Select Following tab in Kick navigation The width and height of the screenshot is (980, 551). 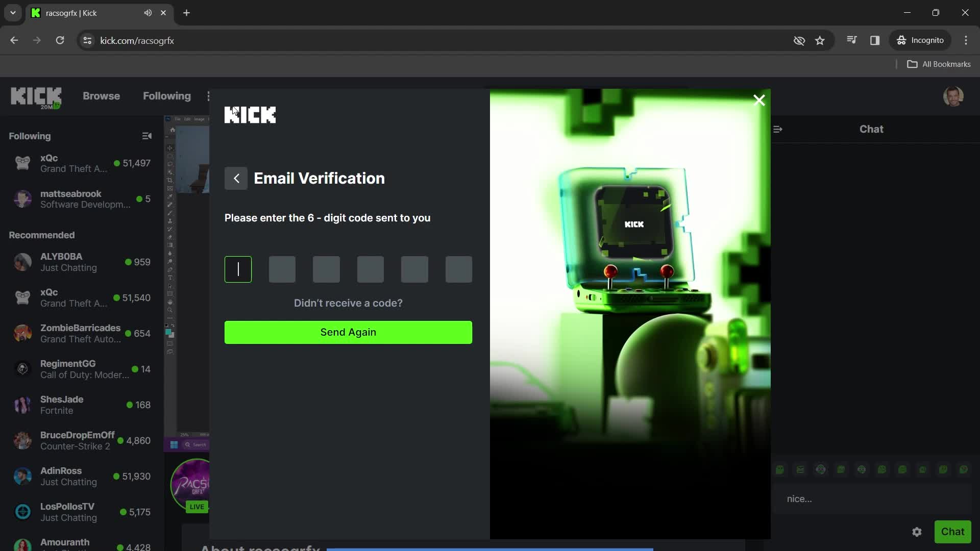[x=167, y=95]
